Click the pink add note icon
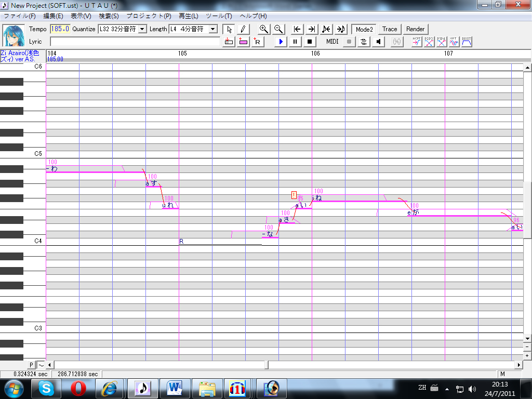The width and height of the screenshot is (532, 399). [x=243, y=42]
